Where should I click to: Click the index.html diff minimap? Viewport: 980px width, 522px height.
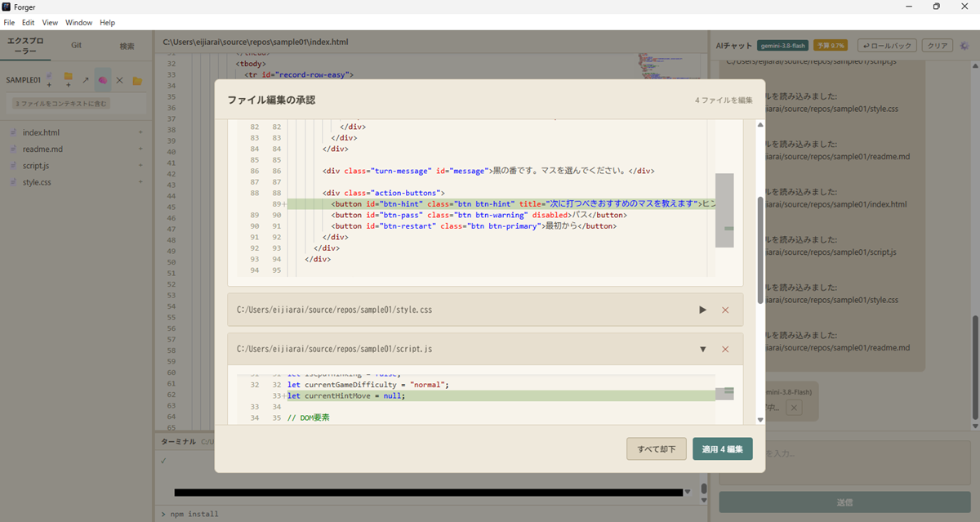[x=724, y=211]
